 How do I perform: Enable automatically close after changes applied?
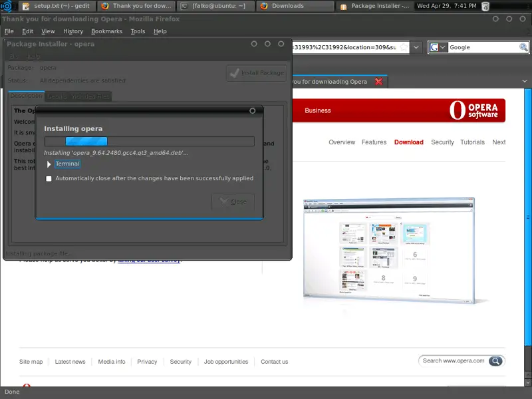49,178
